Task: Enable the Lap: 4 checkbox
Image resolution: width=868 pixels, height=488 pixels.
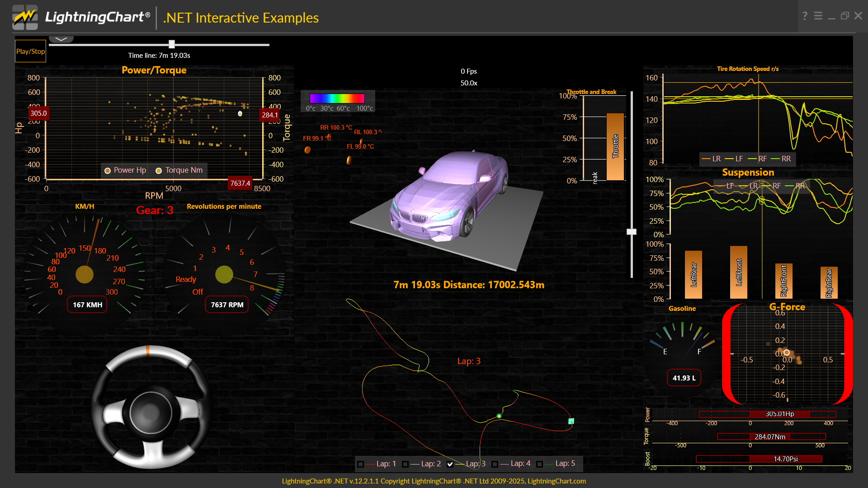Action: point(495,464)
